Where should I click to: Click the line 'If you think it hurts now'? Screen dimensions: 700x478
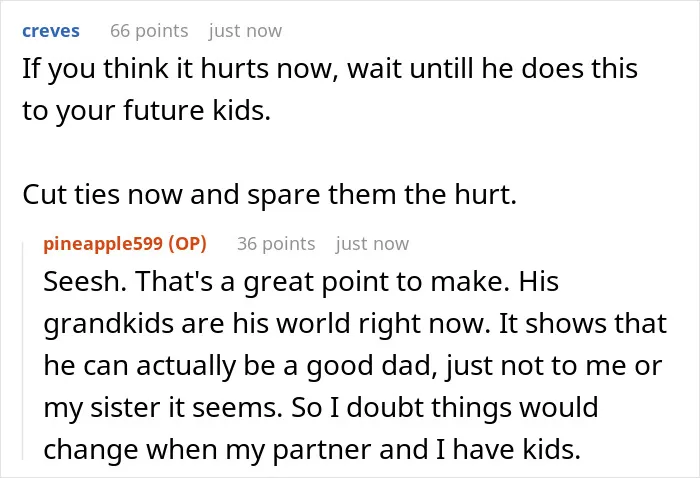click(330, 69)
